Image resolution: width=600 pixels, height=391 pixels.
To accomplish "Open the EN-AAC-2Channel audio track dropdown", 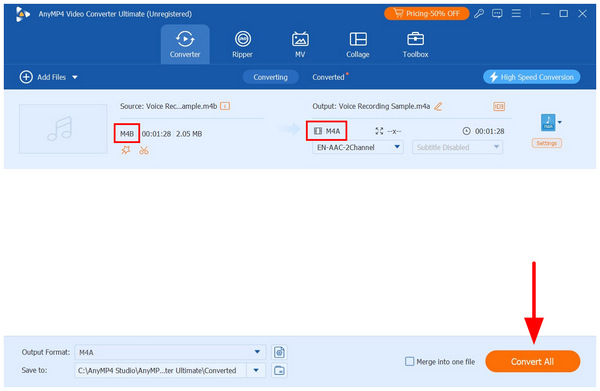I will pos(358,147).
